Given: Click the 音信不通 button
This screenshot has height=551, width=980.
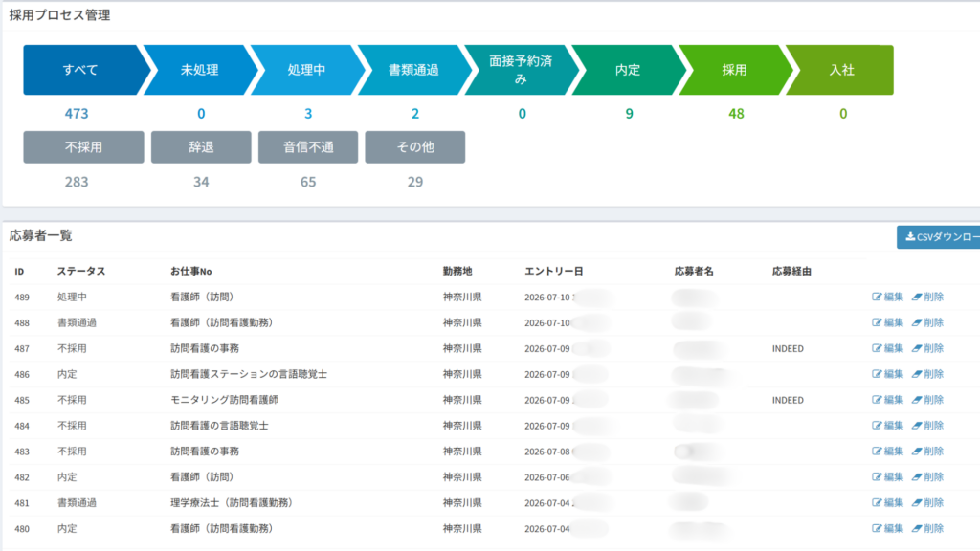Looking at the screenshot, I should click(308, 146).
